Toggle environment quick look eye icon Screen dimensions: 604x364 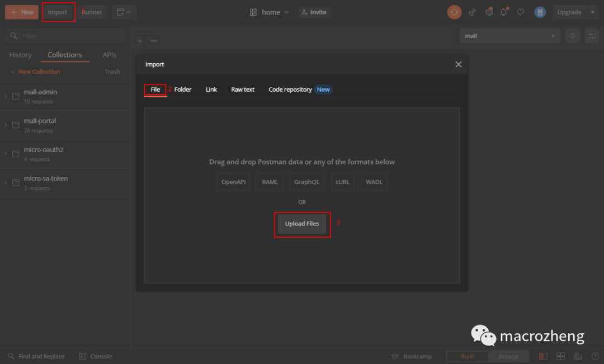573,36
